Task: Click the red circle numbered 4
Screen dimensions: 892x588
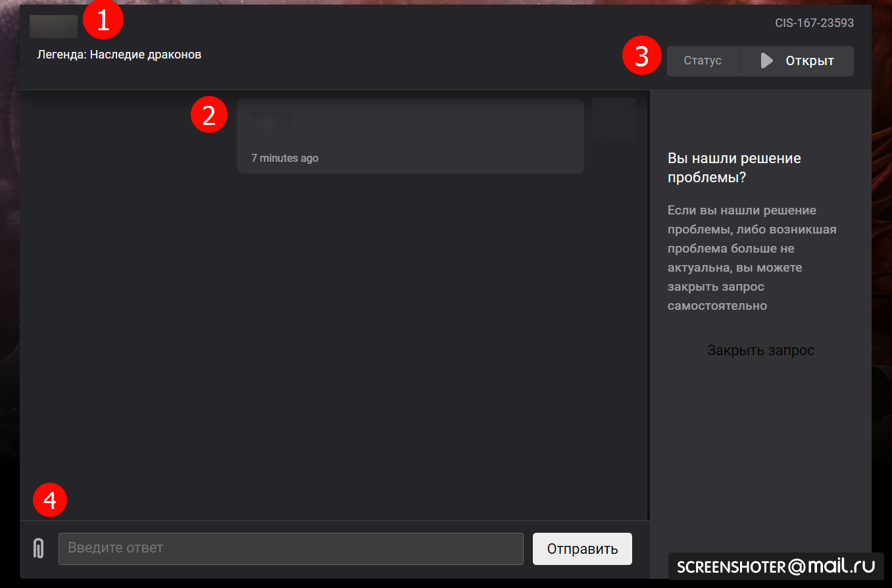Action: point(50,502)
